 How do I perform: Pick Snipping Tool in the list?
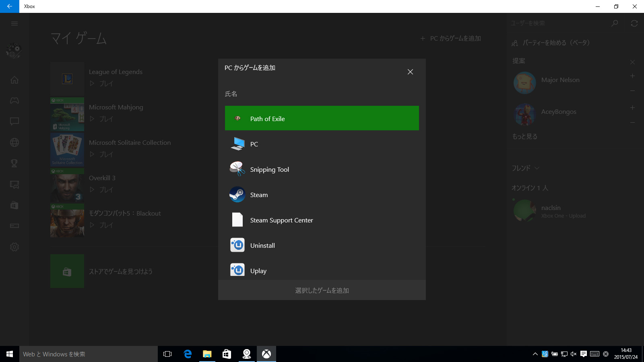click(x=322, y=169)
